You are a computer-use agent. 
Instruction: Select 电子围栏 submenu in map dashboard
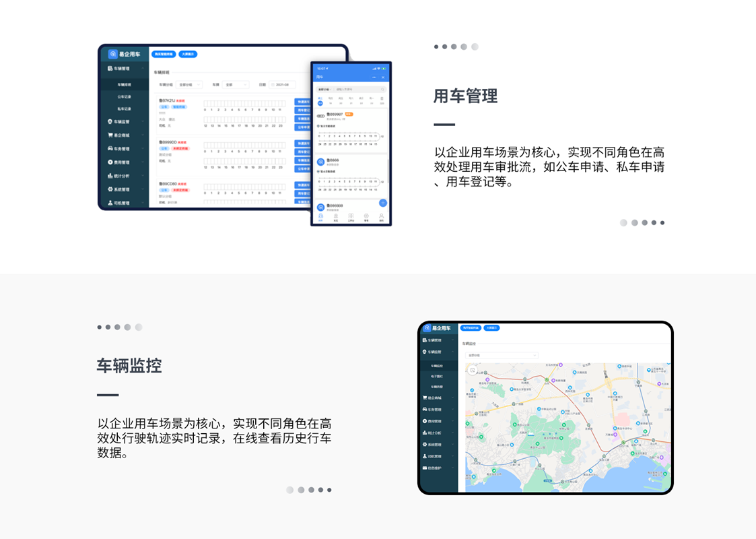tap(438, 377)
